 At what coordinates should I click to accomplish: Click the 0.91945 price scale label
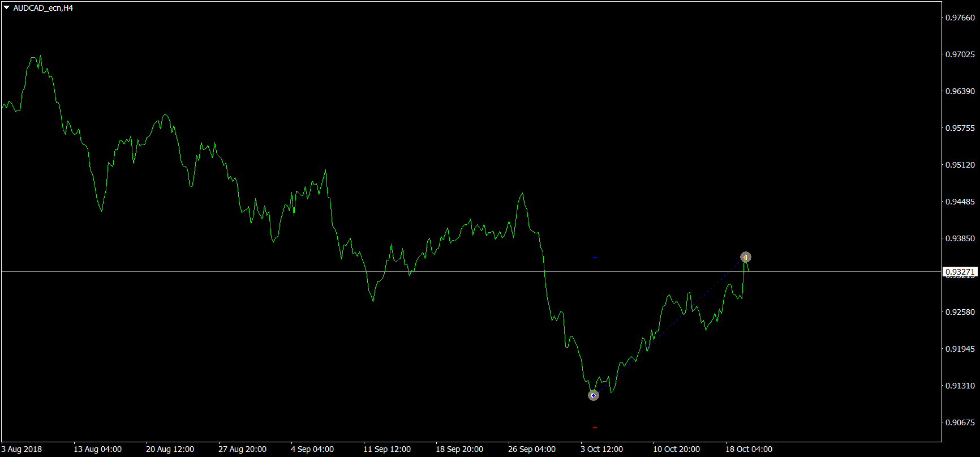[960, 349]
